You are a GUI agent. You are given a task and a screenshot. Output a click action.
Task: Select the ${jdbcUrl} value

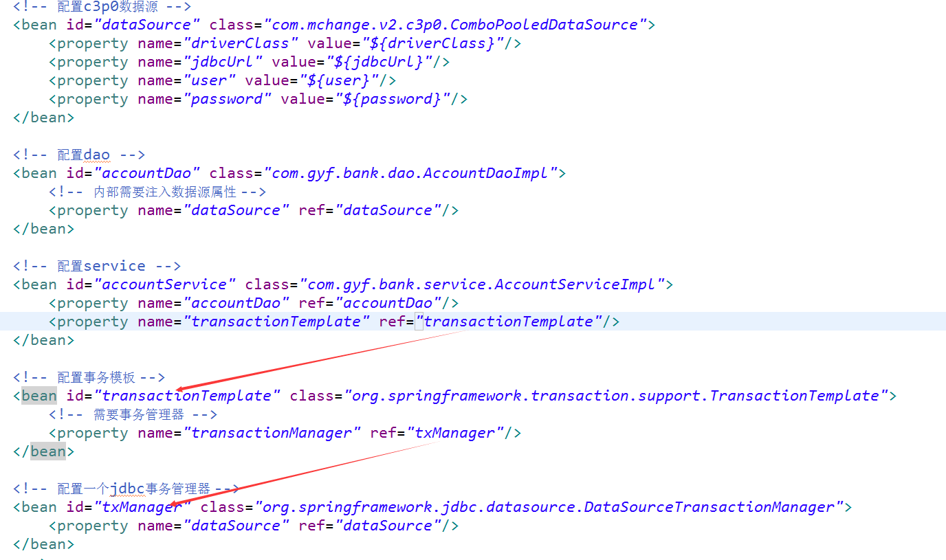379,62
